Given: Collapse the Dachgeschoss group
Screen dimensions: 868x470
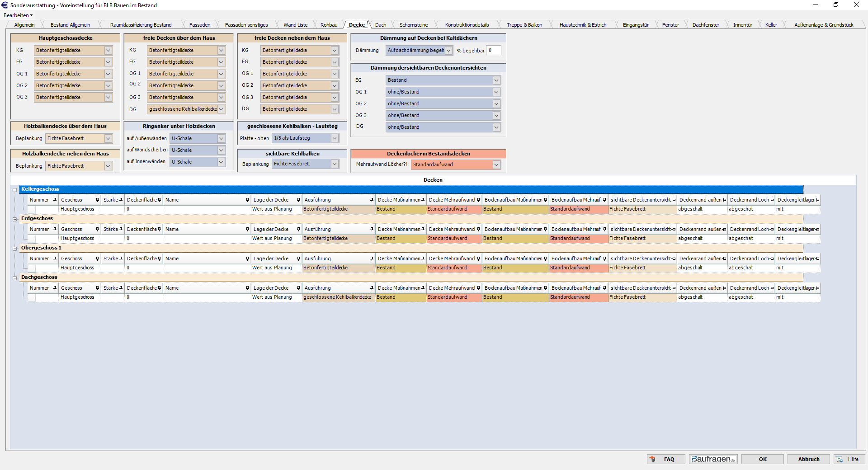Looking at the screenshot, I should (14, 278).
